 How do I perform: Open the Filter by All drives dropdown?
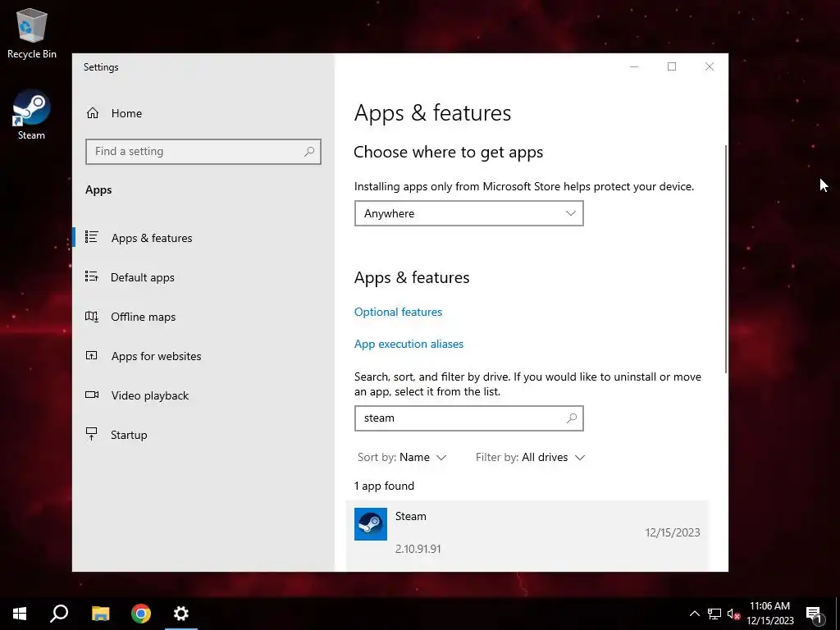point(531,458)
